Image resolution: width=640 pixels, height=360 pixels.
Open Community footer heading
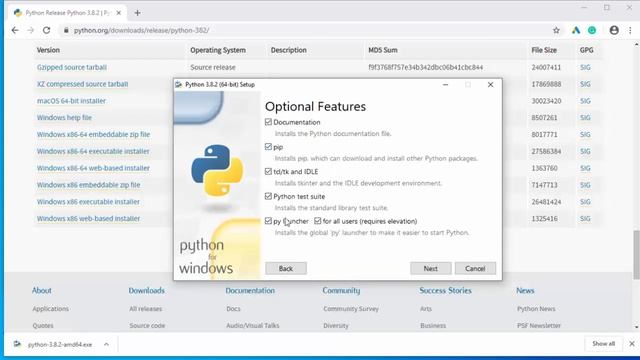click(x=341, y=290)
